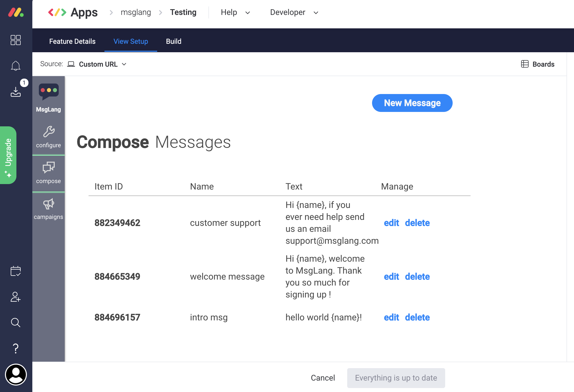
Task: Click the green Upgrade side tab
Action: pos(8,155)
